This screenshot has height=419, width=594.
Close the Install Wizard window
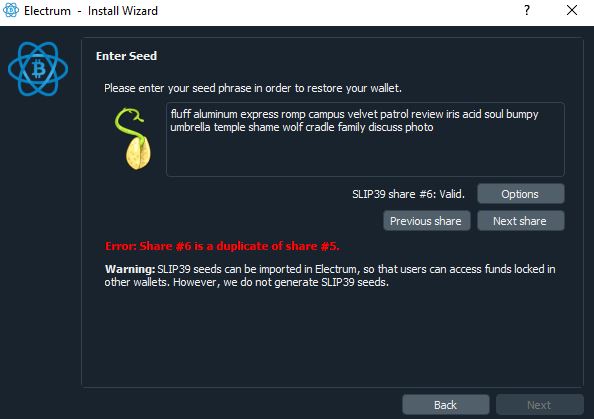pos(572,10)
